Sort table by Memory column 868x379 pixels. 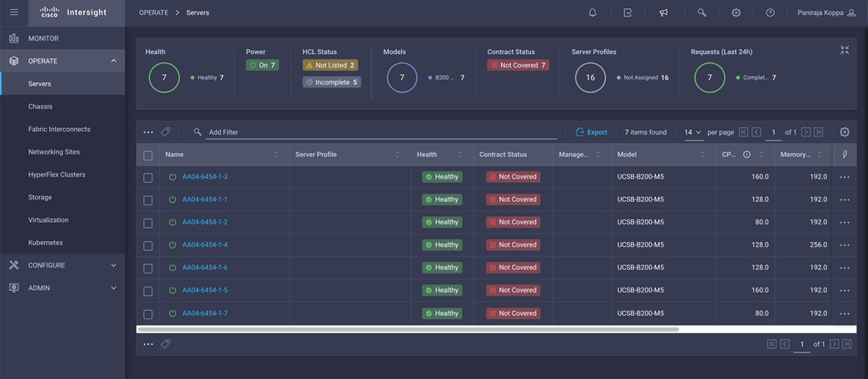click(820, 155)
